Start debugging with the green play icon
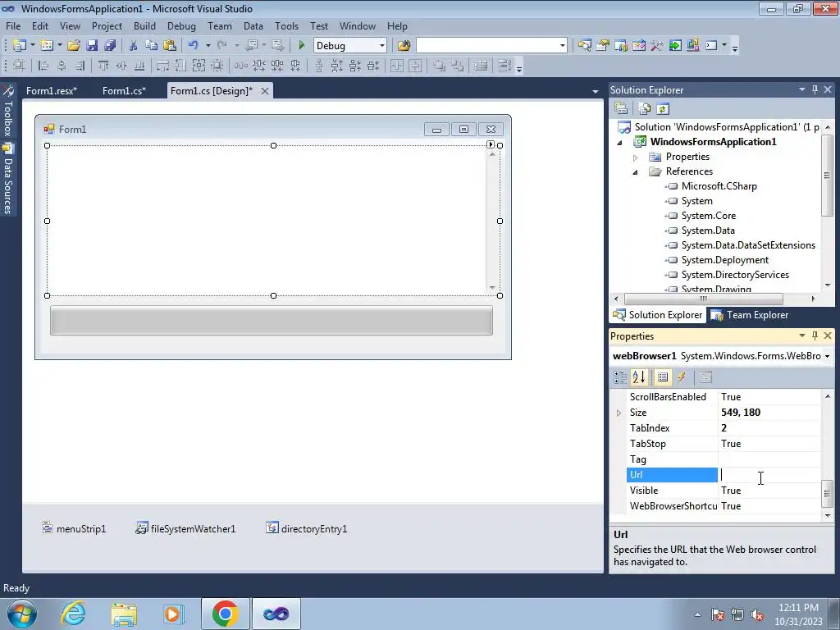The image size is (840, 630). [302, 46]
